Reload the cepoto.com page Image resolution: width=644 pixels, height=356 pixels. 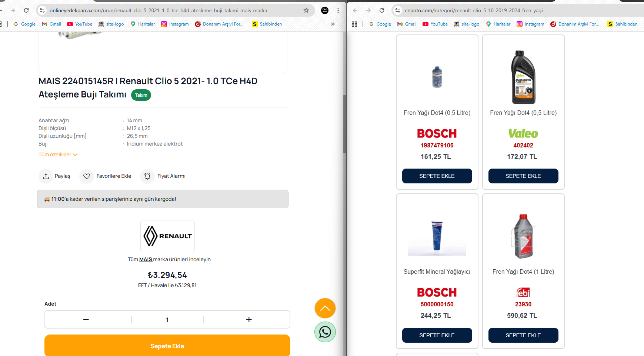(x=382, y=10)
